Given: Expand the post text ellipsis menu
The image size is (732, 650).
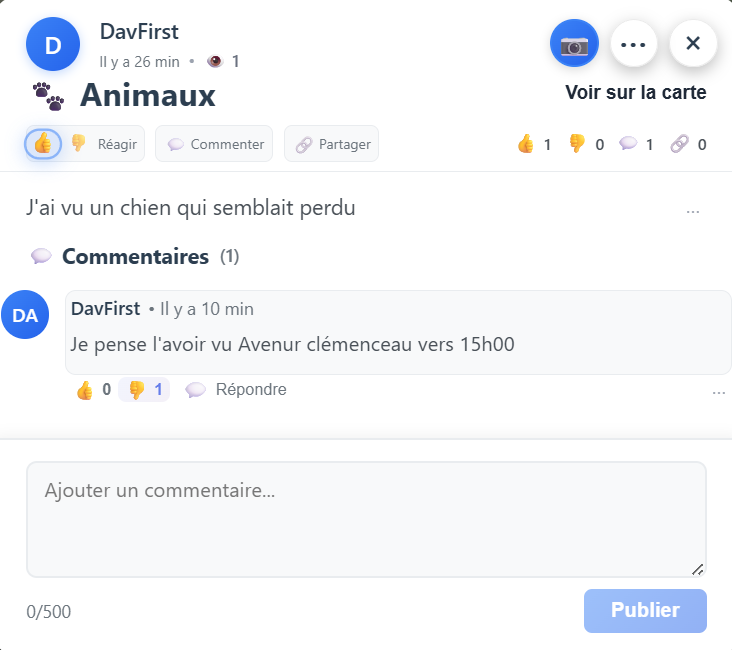Looking at the screenshot, I should pyautogui.click(x=693, y=212).
